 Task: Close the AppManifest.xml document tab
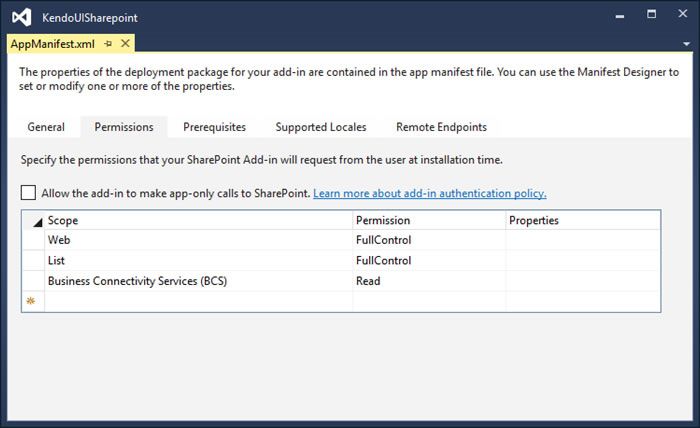click(125, 43)
